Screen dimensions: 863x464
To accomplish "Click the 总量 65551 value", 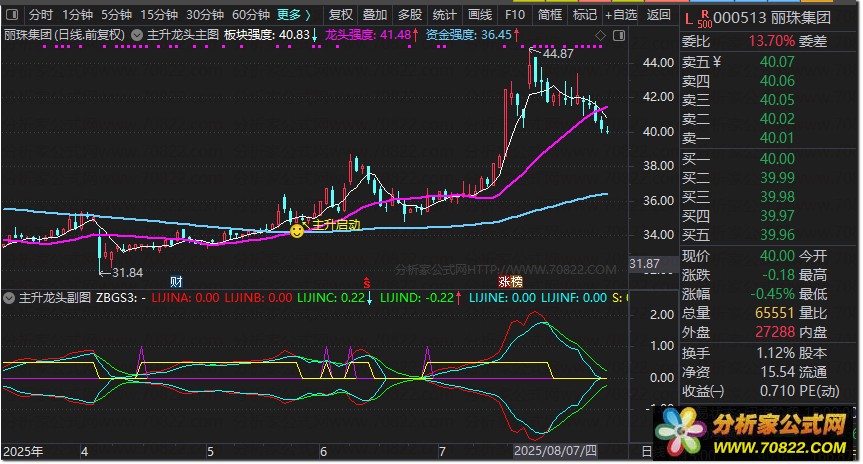I will pyautogui.click(x=775, y=313).
